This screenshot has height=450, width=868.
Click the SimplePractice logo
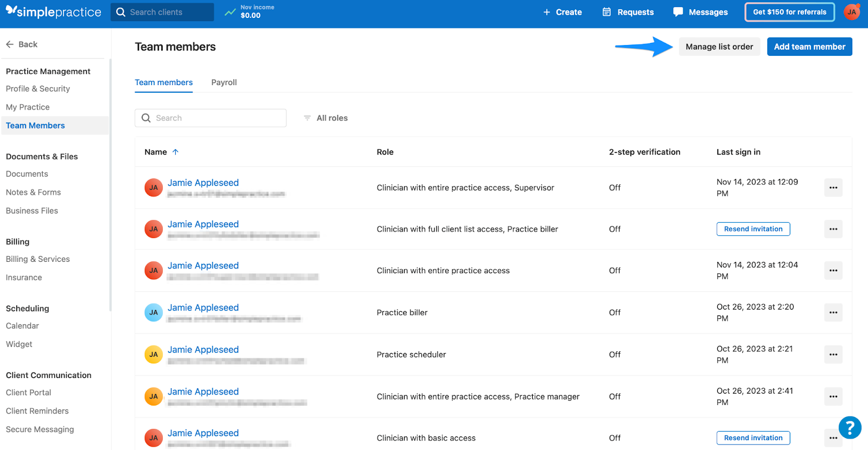point(53,12)
